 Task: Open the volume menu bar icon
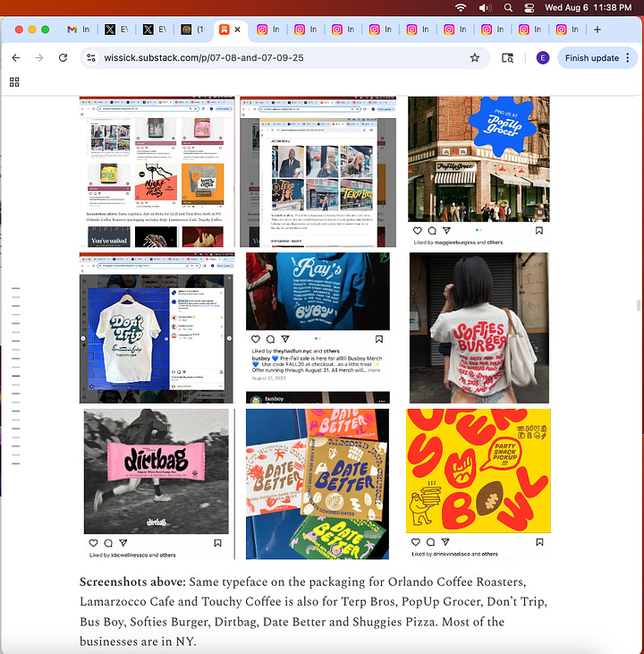485,7
